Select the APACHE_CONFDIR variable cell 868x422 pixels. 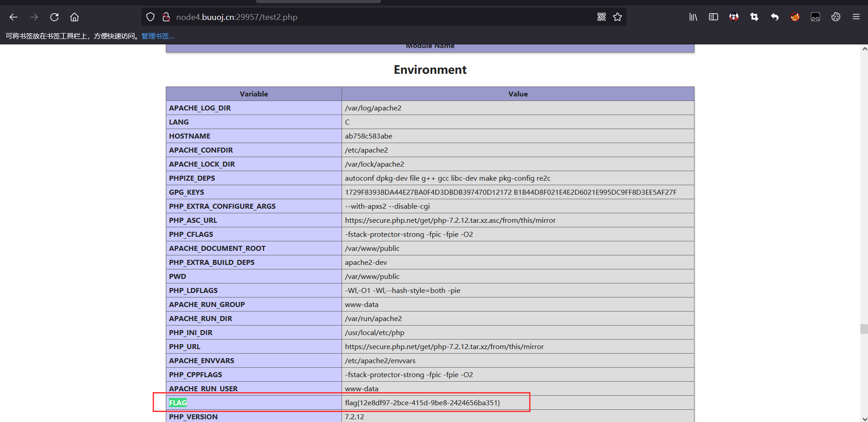(254, 150)
